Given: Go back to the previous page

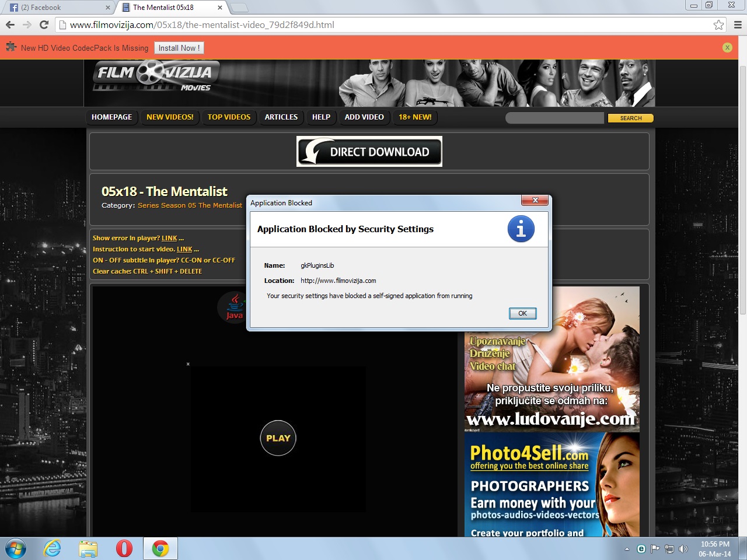Looking at the screenshot, I should 10,24.
